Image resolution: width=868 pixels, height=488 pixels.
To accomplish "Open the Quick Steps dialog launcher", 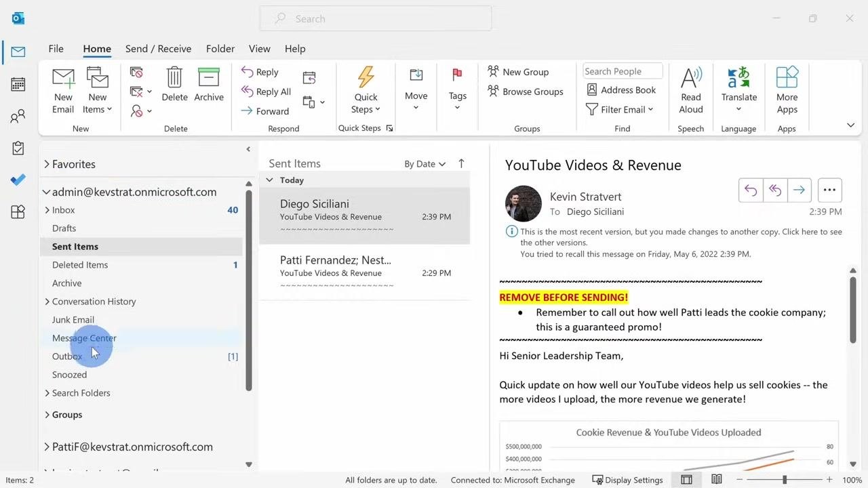I will [389, 128].
